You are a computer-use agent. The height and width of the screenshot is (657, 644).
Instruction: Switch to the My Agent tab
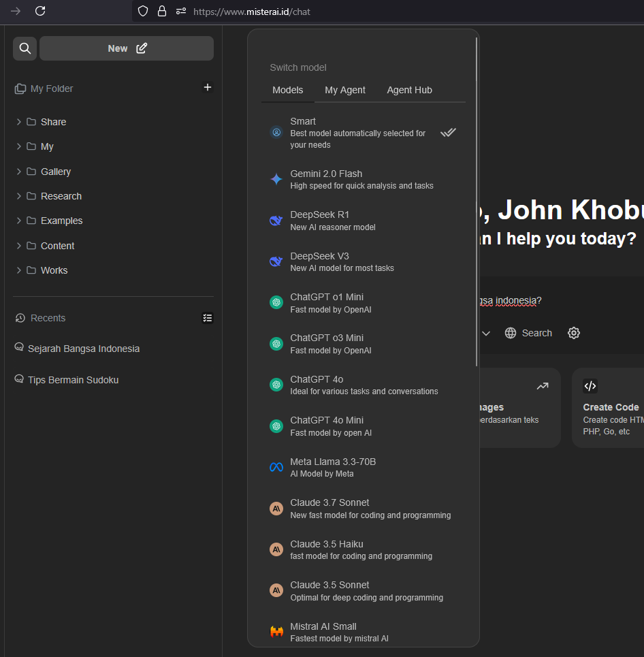pos(345,90)
